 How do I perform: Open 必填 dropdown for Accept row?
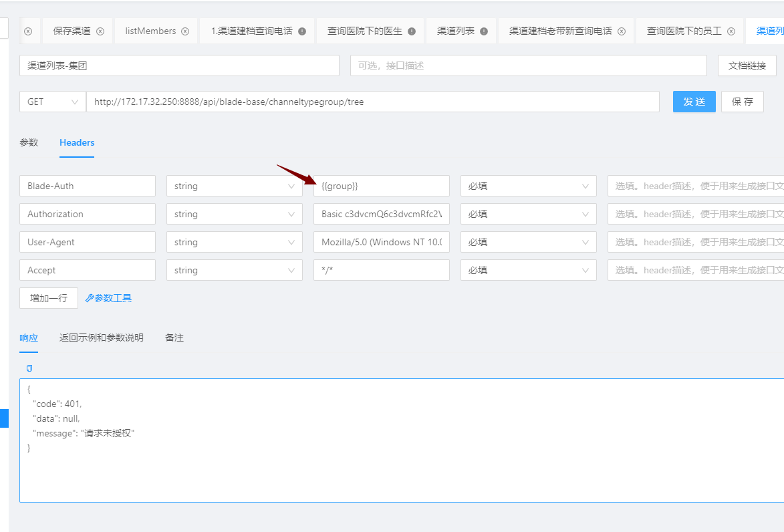point(529,270)
